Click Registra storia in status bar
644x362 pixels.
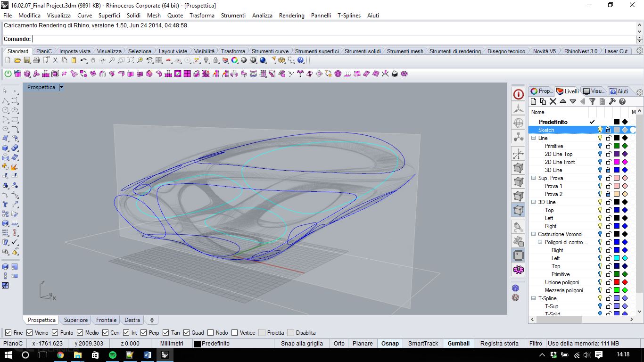click(499, 344)
